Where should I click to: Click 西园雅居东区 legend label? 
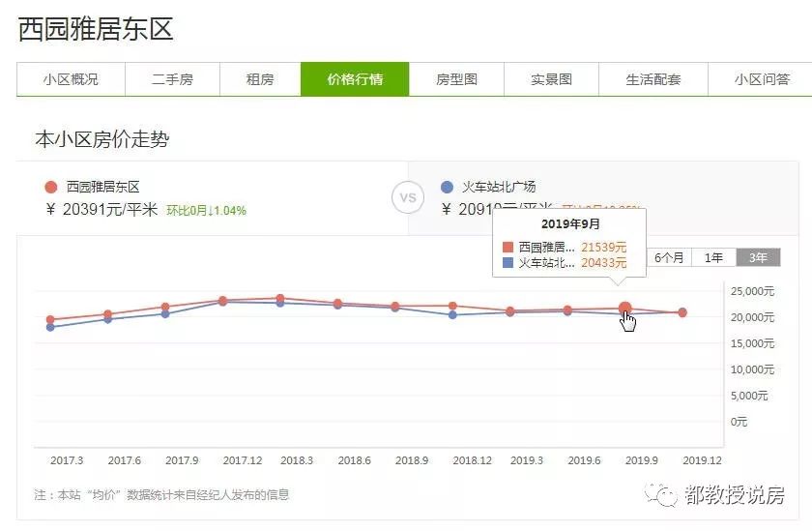[x=103, y=187]
